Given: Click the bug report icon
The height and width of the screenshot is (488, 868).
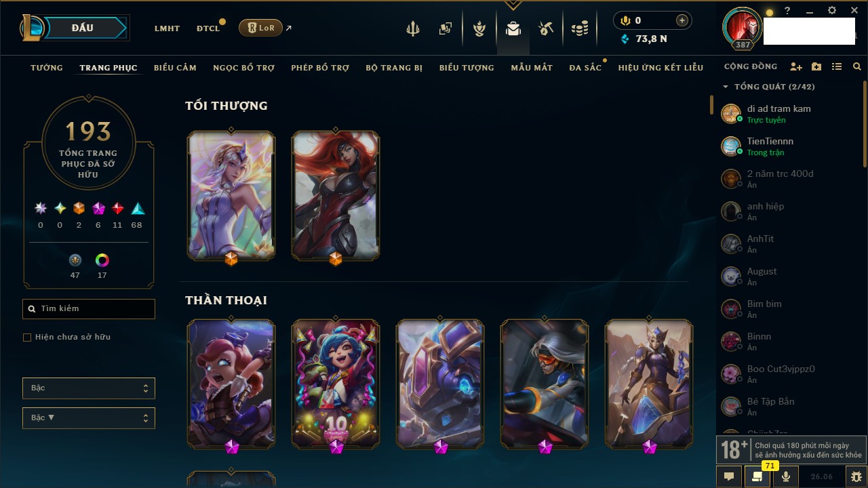Looking at the screenshot, I should tap(856, 476).
